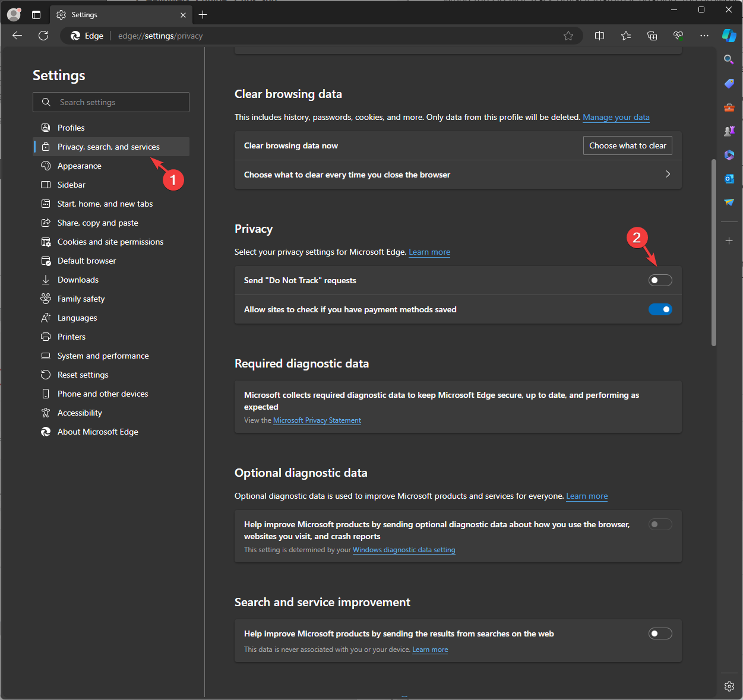Open Reset settings page

[x=111, y=375]
